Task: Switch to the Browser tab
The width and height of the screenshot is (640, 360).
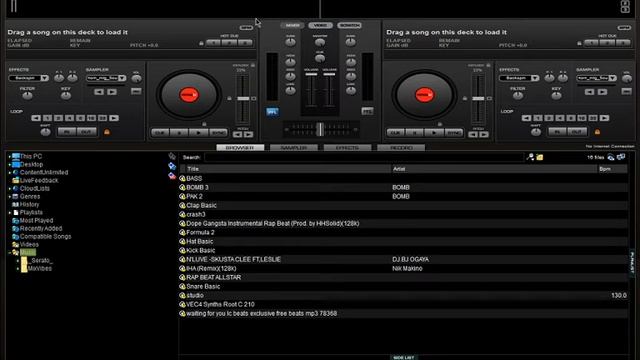Action: click(x=240, y=148)
